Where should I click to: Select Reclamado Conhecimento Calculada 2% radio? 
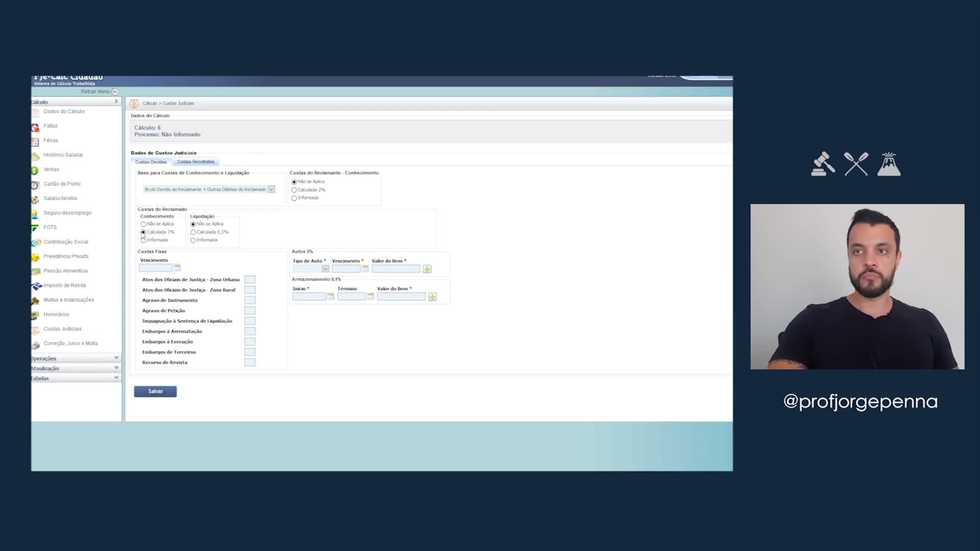(x=143, y=233)
